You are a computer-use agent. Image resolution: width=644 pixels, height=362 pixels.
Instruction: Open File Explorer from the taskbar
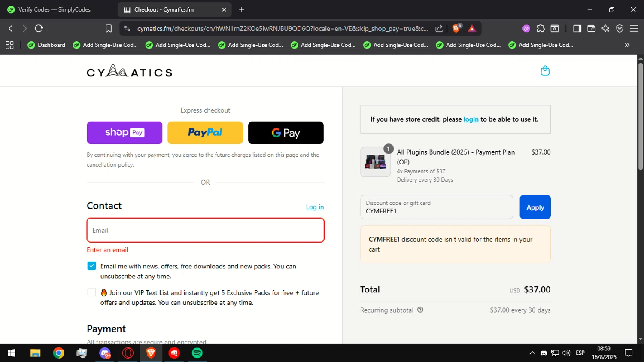pyautogui.click(x=35, y=353)
